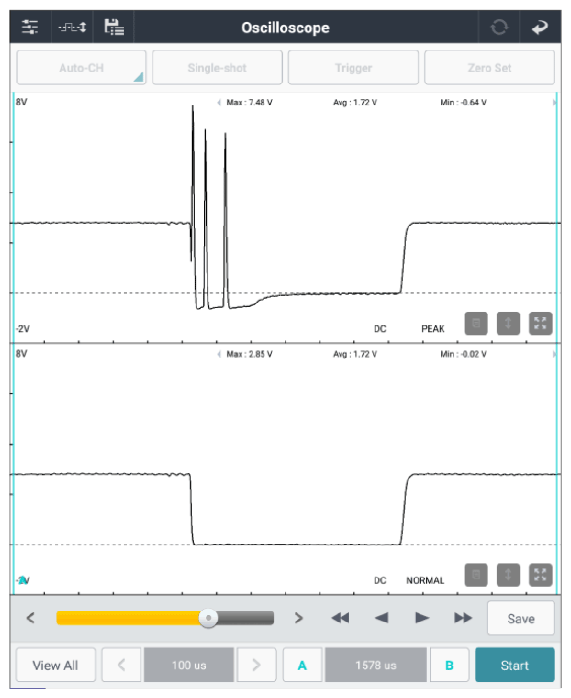Screen dimensions: 571x698
Task: Open the saved data list icon
Action: pos(114,27)
